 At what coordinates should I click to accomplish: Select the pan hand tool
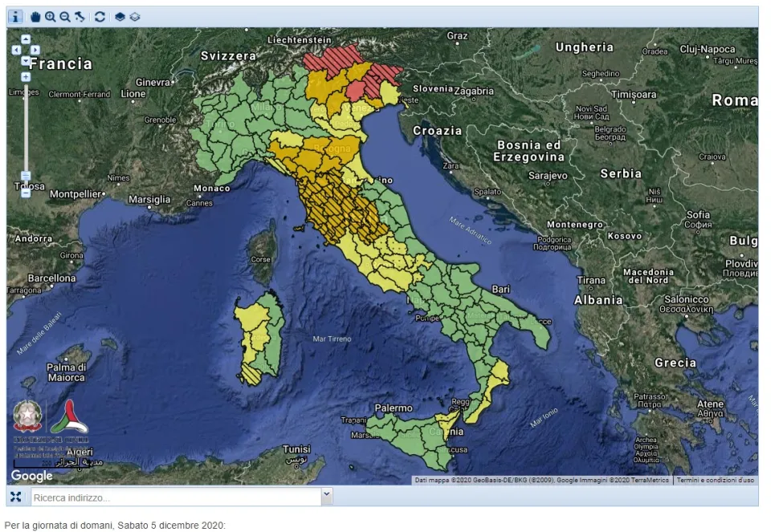coord(35,17)
